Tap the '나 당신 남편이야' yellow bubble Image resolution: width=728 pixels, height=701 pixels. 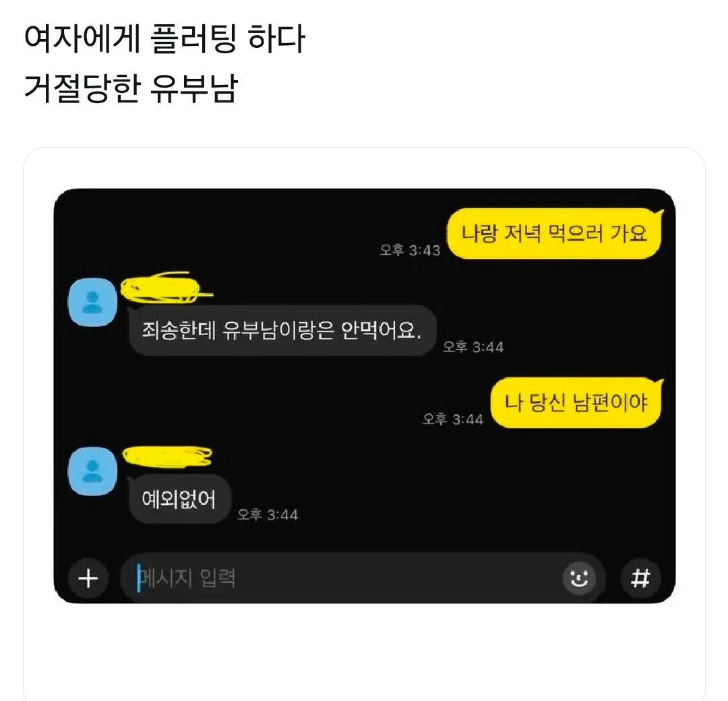click(x=576, y=402)
